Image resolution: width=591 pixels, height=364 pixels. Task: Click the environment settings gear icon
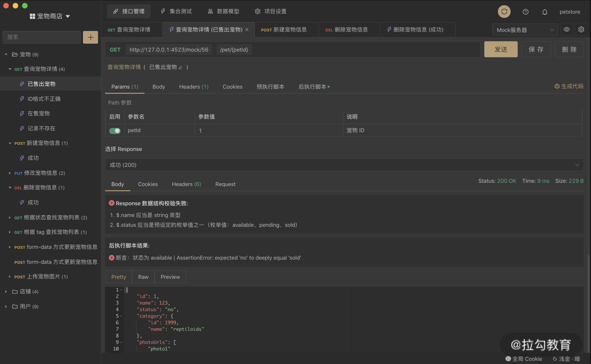[581, 29]
